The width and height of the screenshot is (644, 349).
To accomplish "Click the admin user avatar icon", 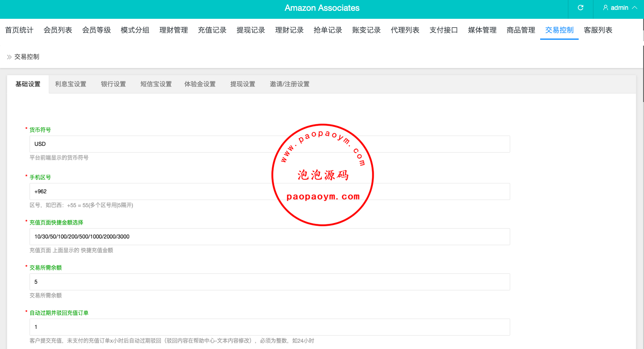I will (606, 8).
